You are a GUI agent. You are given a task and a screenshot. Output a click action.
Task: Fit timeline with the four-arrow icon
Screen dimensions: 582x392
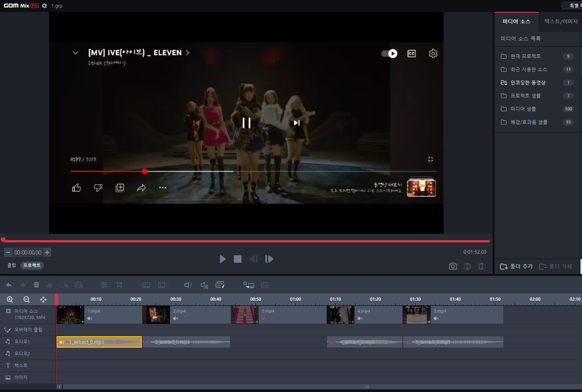(x=43, y=299)
